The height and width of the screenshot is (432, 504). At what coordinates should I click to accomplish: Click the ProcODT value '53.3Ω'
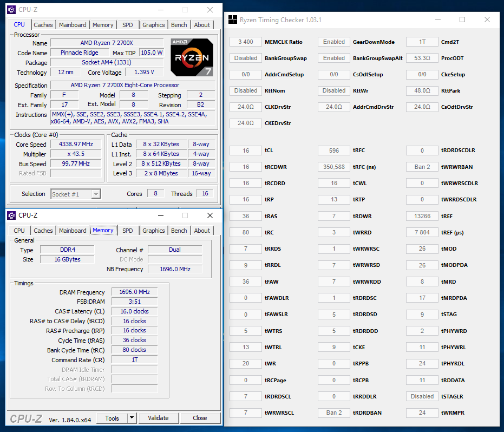pyautogui.click(x=422, y=58)
